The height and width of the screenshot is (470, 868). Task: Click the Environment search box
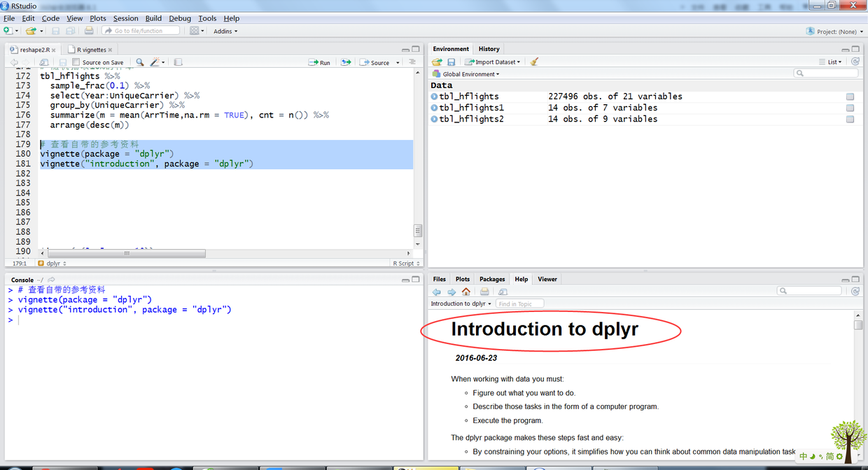[x=826, y=73]
